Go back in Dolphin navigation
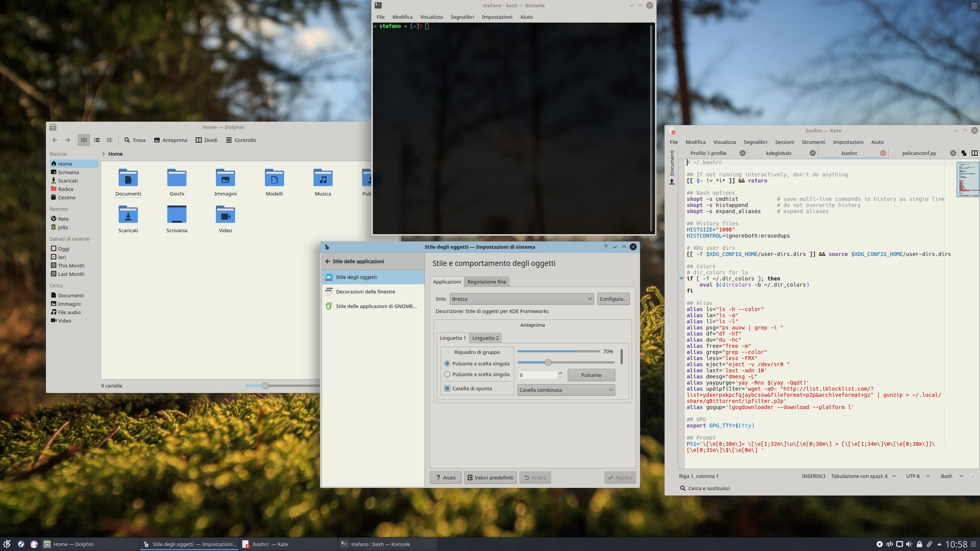 pos(55,140)
